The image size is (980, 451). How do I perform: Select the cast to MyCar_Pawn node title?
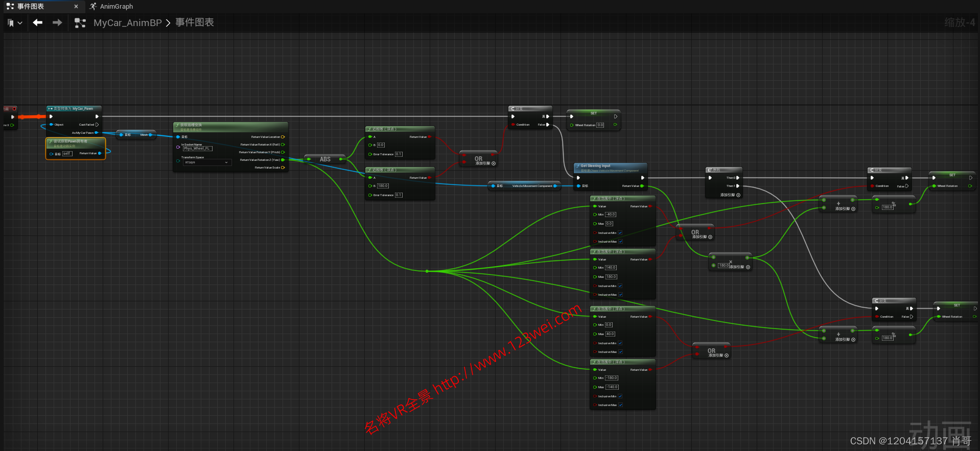click(74, 109)
